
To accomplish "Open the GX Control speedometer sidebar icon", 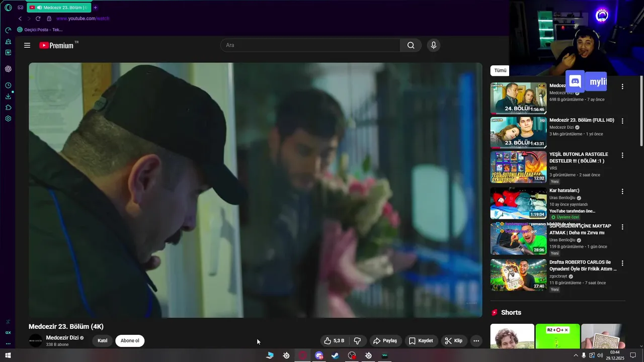I will point(8,30).
